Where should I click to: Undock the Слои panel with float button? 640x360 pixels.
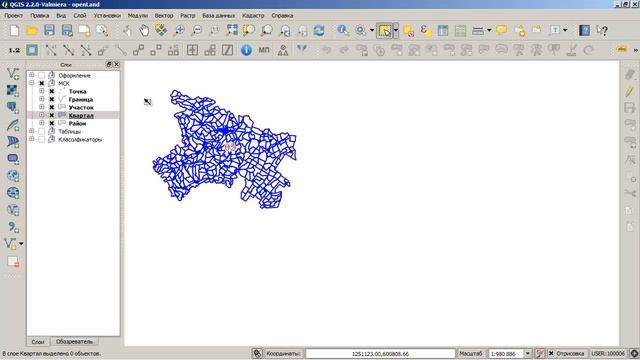click(109, 64)
